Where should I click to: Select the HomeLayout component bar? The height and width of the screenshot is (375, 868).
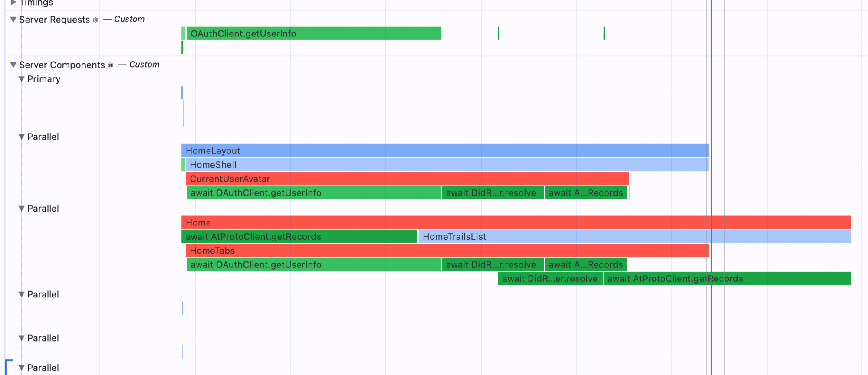point(445,150)
